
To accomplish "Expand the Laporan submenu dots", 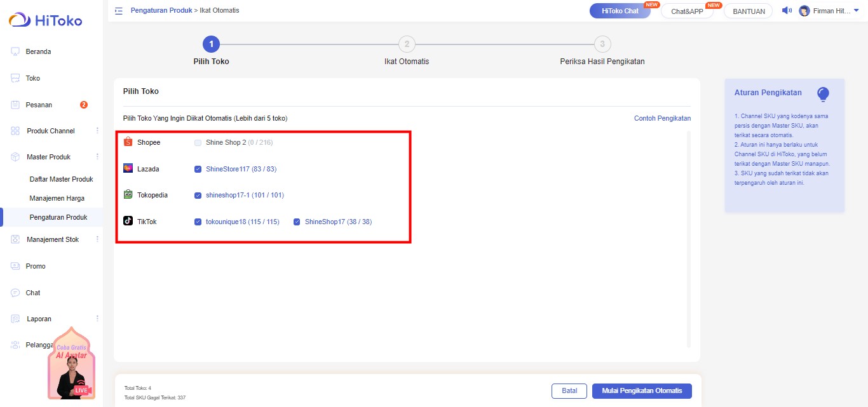I will pyautogui.click(x=97, y=319).
